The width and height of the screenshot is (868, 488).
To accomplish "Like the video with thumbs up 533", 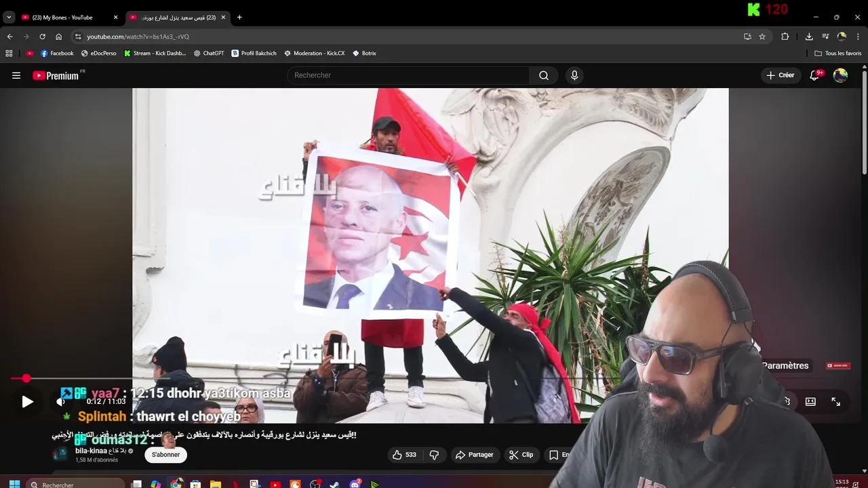I will 404,455.
